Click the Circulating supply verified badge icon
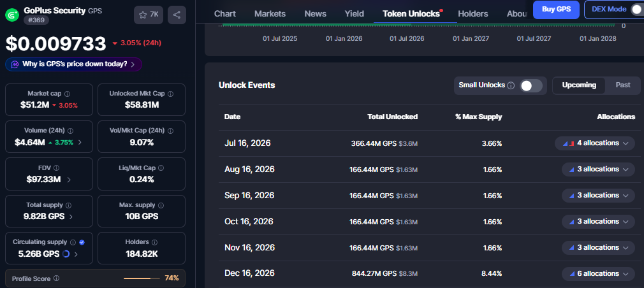This screenshot has height=288, width=644. [82, 242]
